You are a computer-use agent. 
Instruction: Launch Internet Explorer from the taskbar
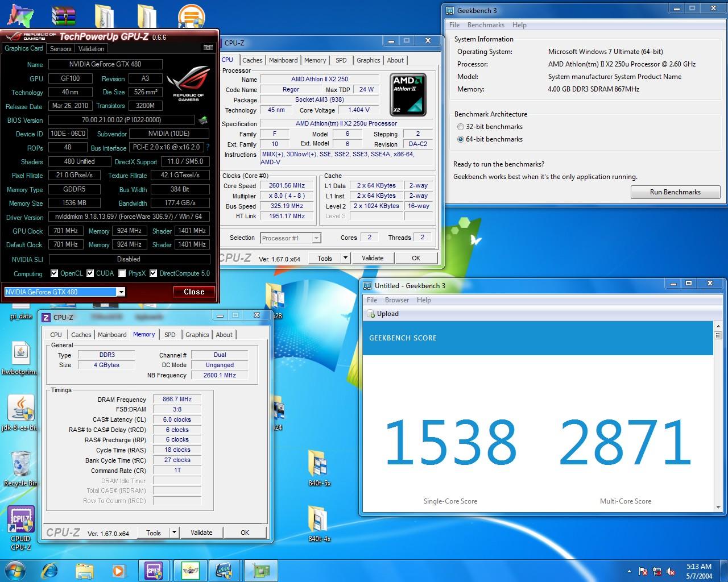[x=50, y=570]
